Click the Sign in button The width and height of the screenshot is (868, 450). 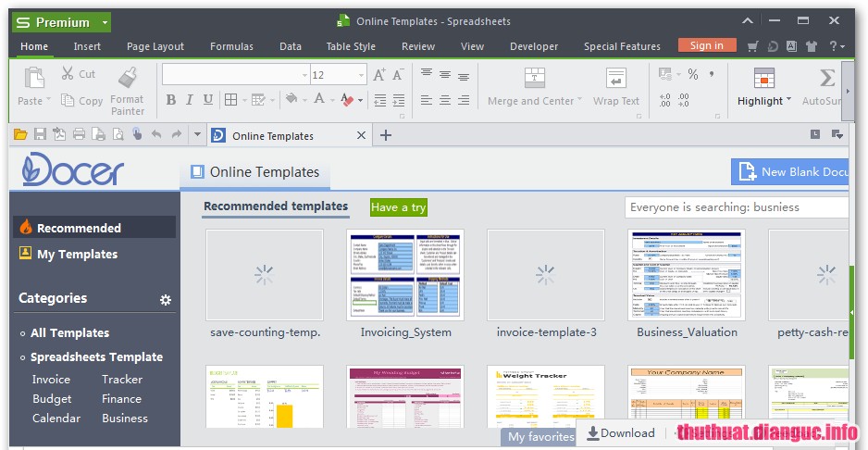click(707, 45)
